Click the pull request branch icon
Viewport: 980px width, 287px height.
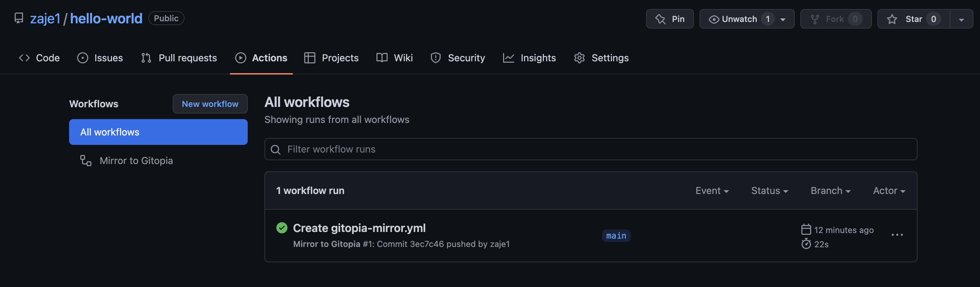147,58
